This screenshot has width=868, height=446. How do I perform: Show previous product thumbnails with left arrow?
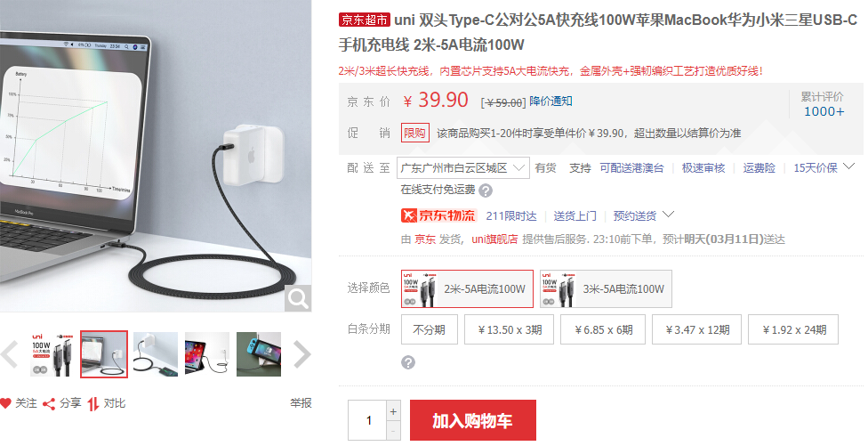tap(10, 354)
